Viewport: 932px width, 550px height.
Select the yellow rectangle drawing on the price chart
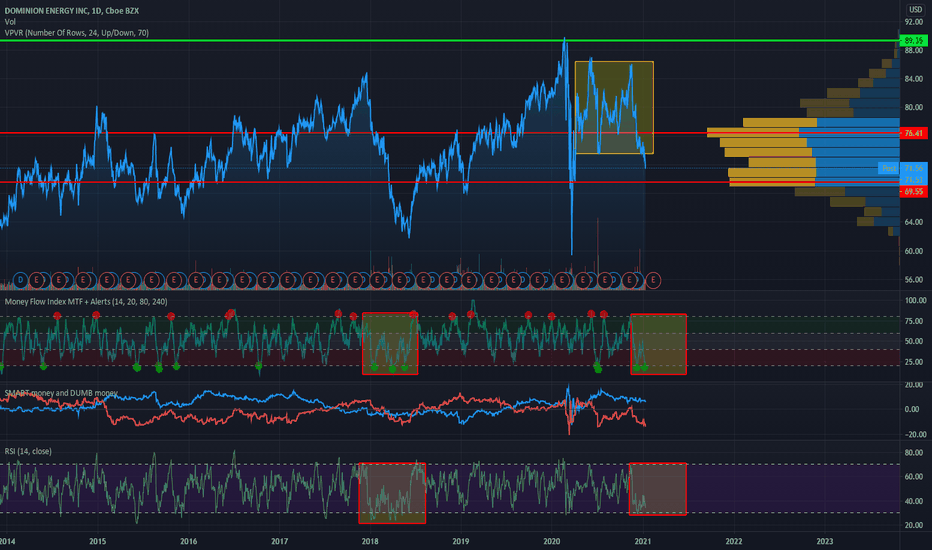pos(614,108)
